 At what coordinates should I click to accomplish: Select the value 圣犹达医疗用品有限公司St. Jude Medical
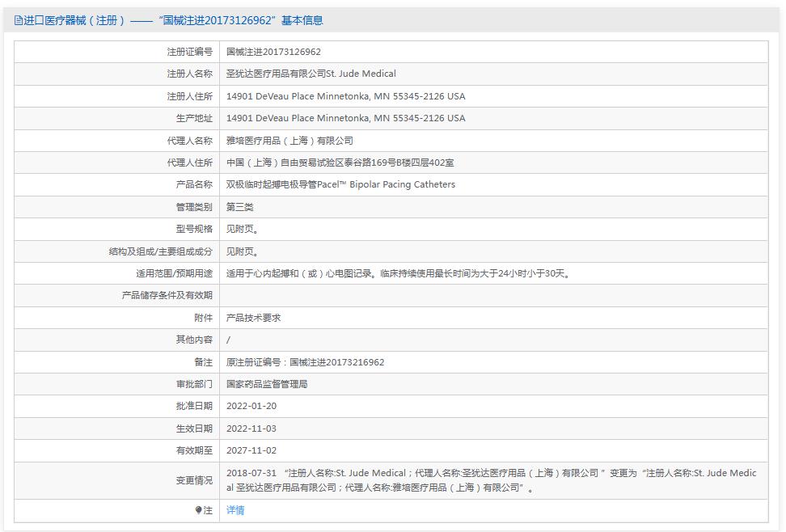coord(311,74)
